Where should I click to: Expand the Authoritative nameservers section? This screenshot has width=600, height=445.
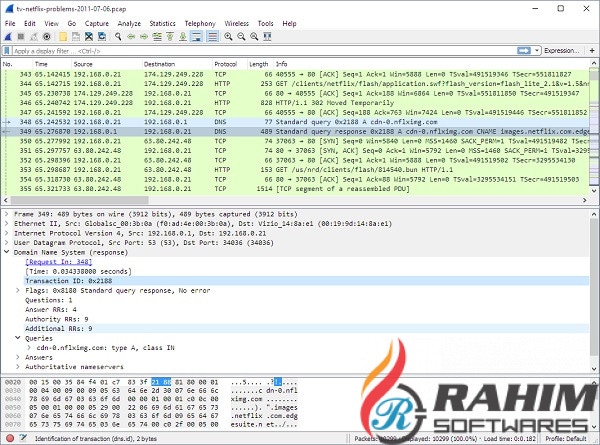point(18,367)
